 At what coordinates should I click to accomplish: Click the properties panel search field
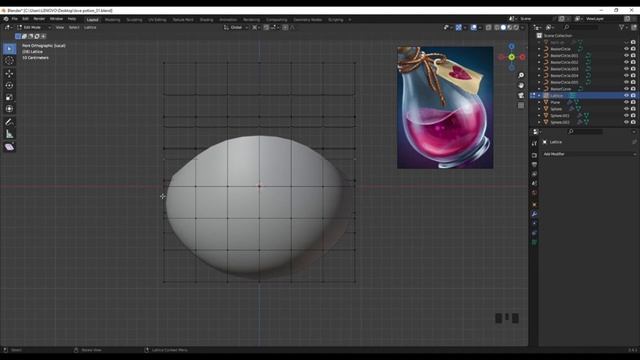click(585, 131)
